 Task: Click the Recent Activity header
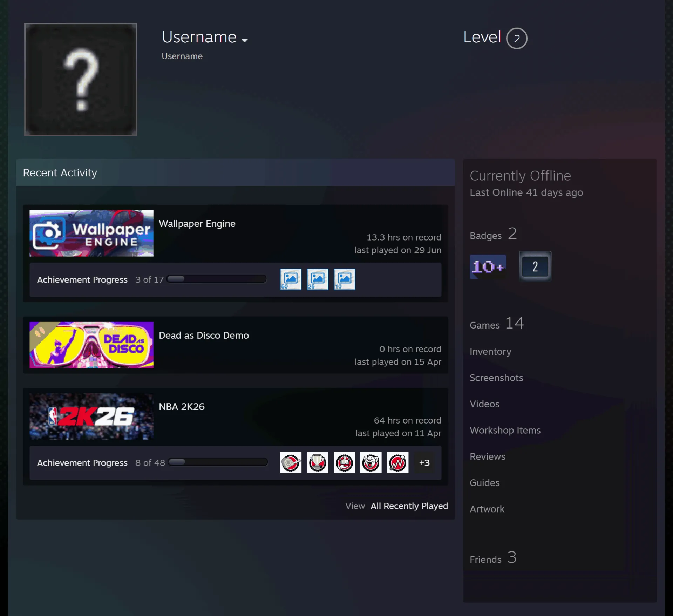coord(235,172)
